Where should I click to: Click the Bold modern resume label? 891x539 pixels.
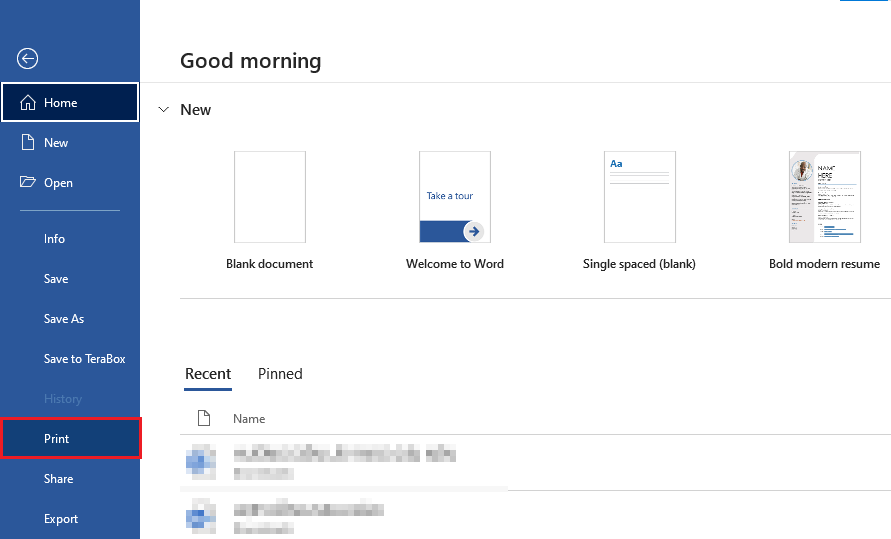[825, 264]
